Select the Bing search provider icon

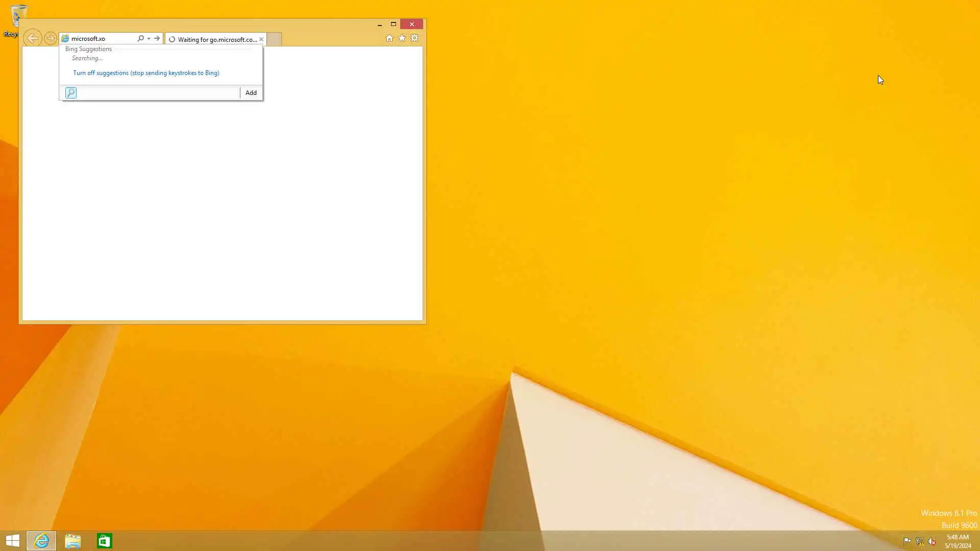click(x=71, y=93)
